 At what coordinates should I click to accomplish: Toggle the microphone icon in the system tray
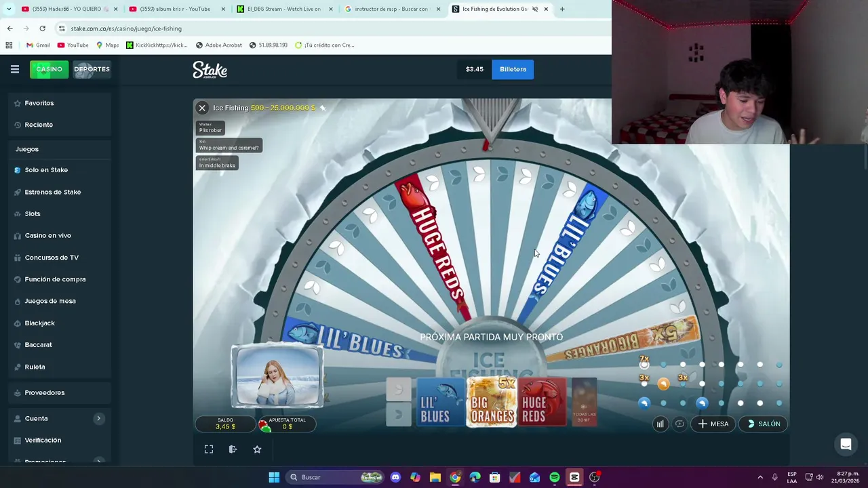774,477
